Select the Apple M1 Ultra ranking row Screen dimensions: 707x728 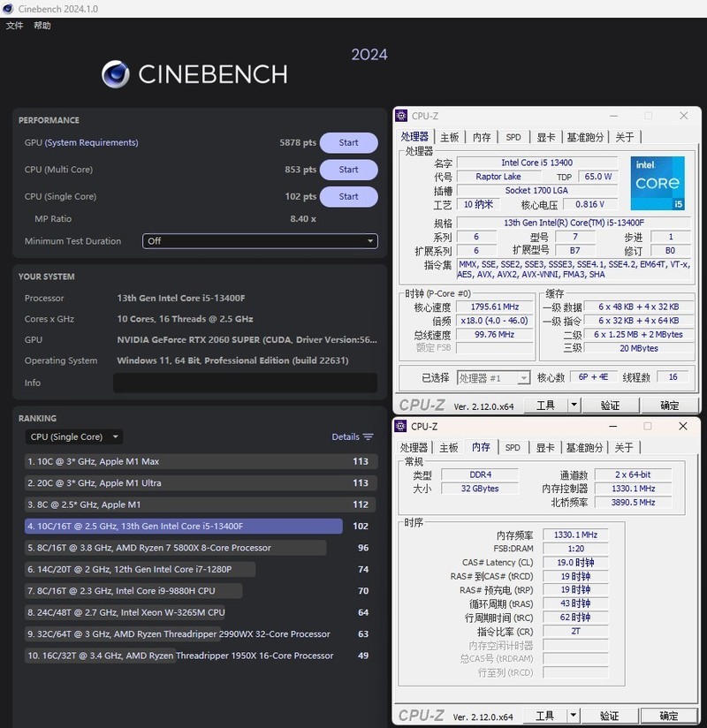click(201, 483)
